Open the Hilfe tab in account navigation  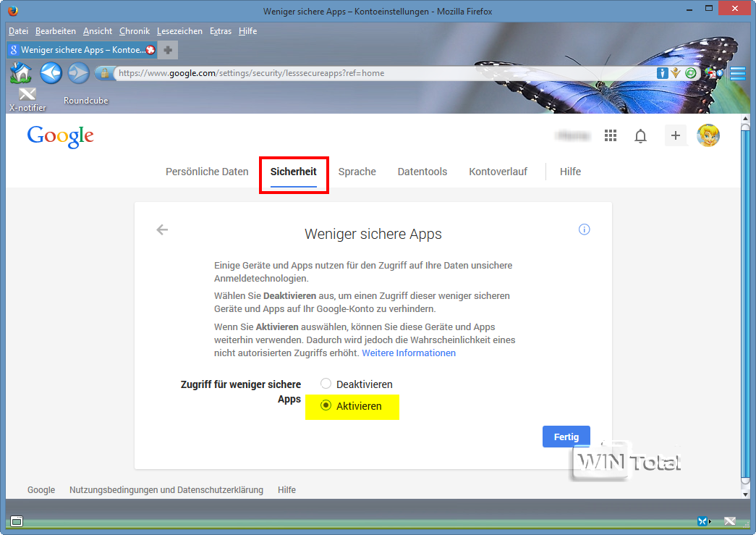pyautogui.click(x=570, y=172)
